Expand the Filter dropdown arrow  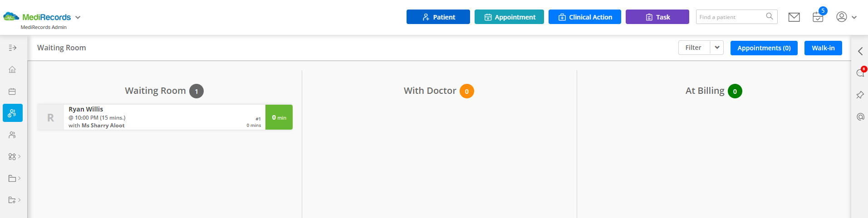click(717, 48)
